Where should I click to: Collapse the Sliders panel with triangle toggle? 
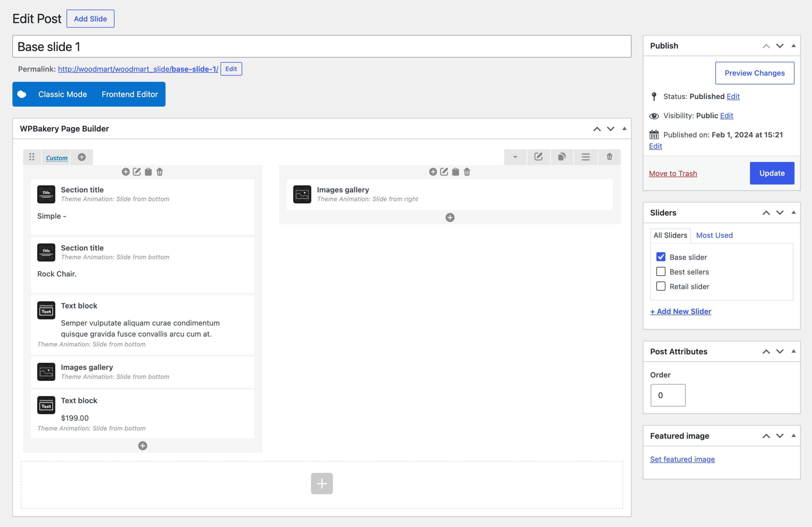coord(794,213)
